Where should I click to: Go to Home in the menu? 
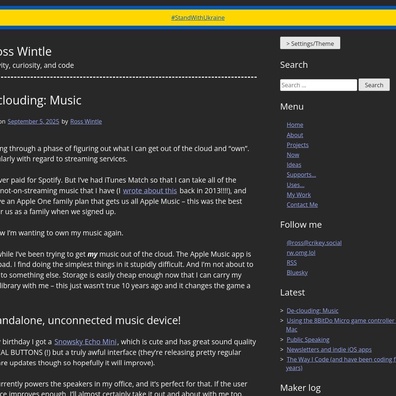click(295, 125)
